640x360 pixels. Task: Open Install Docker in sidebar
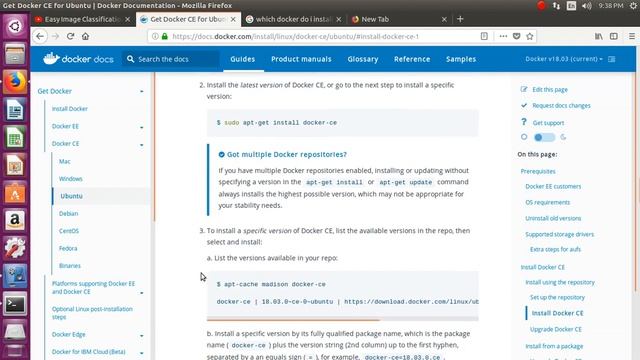70,109
